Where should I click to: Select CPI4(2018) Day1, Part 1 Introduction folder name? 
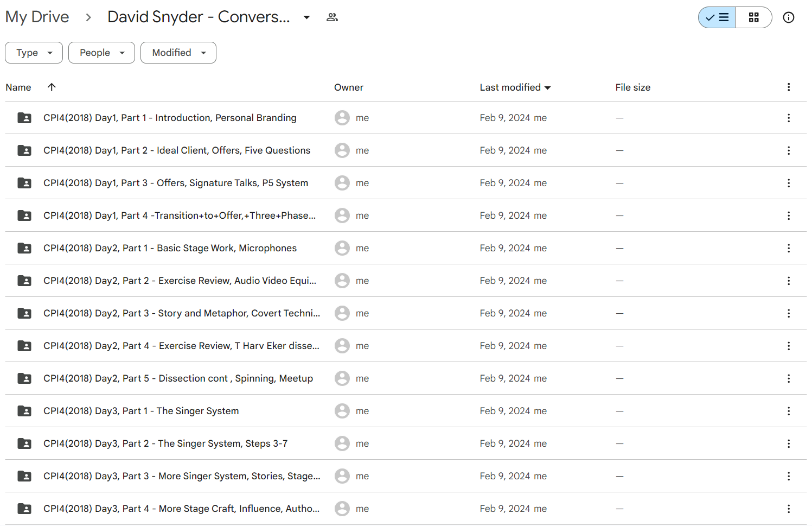click(170, 118)
